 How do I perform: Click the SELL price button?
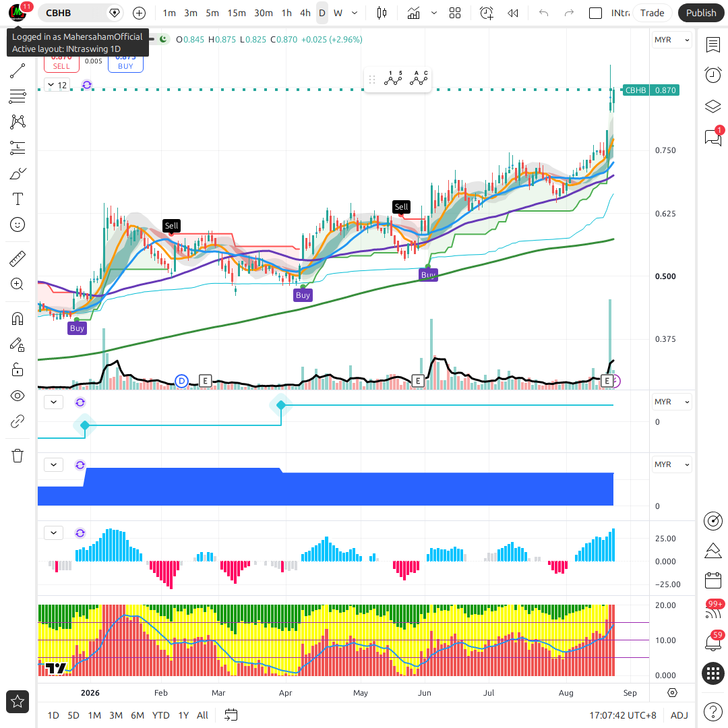pyautogui.click(x=61, y=63)
